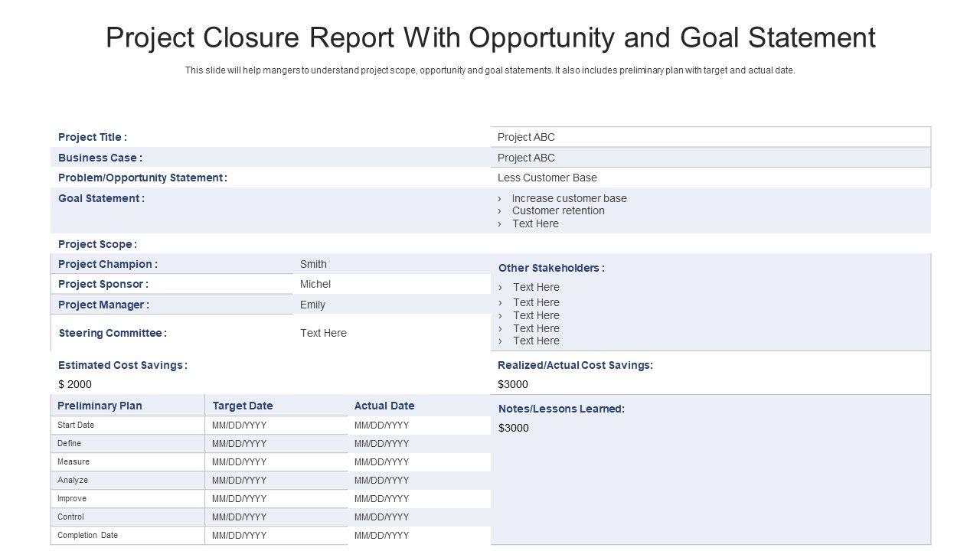Click the Steering Committee 'Text Here' placeholder

(x=323, y=333)
